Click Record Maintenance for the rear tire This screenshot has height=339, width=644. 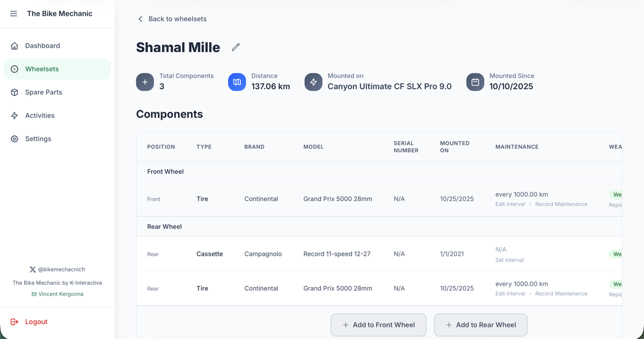tap(561, 294)
